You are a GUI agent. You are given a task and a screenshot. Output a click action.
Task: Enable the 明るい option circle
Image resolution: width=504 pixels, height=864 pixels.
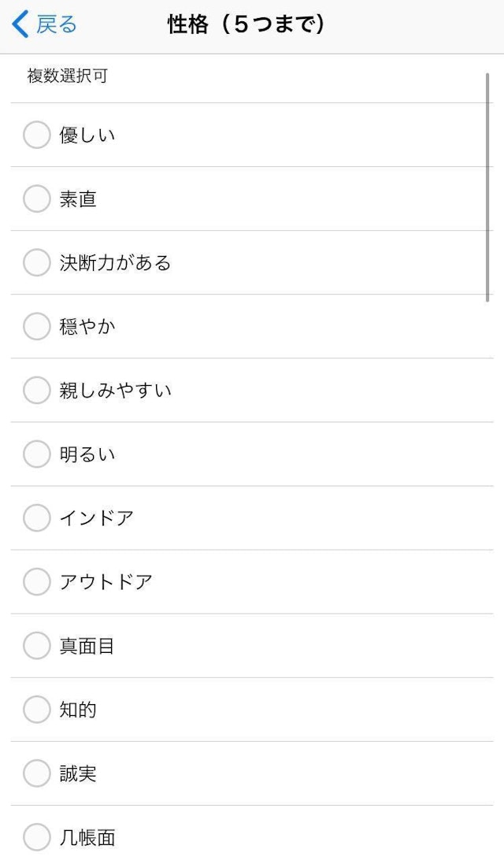point(37,454)
